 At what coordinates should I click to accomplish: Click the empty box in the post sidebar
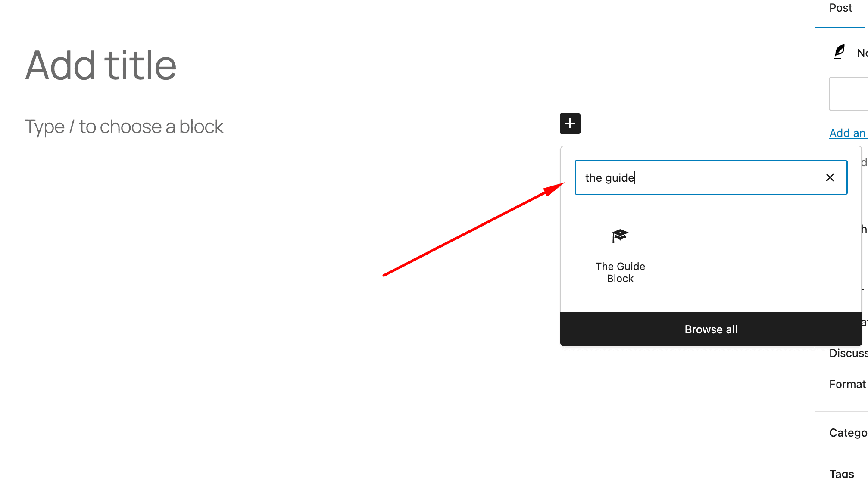pyautogui.click(x=849, y=94)
